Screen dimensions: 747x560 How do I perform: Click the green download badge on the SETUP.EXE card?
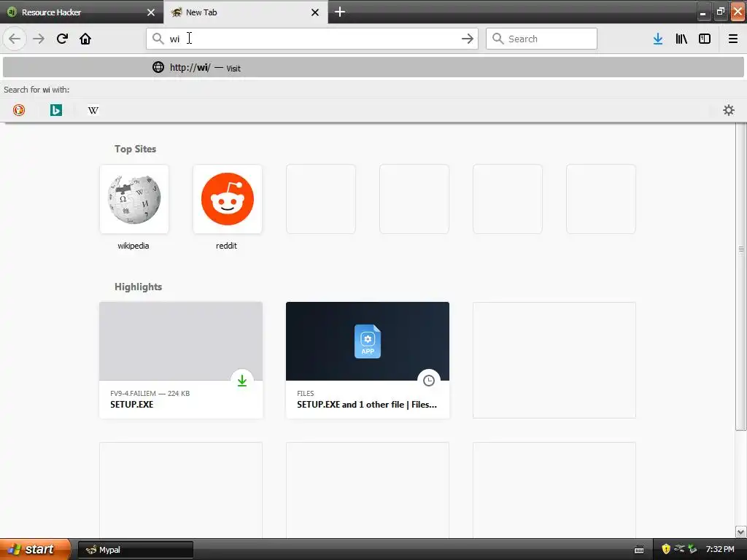click(x=242, y=381)
